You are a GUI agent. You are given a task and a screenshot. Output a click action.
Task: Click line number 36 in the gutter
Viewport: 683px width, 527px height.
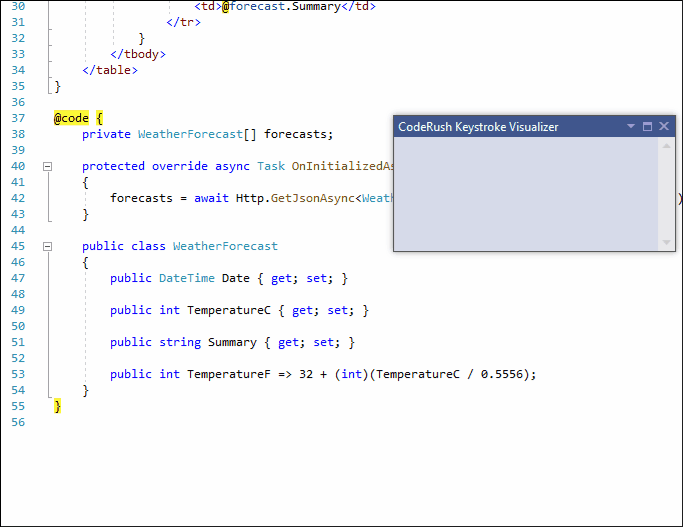click(x=18, y=102)
